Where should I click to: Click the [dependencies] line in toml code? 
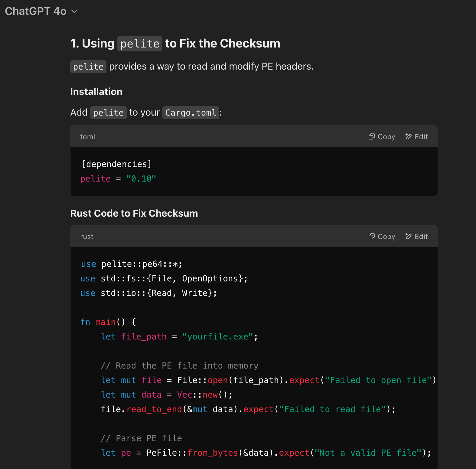pyautogui.click(x=116, y=164)
